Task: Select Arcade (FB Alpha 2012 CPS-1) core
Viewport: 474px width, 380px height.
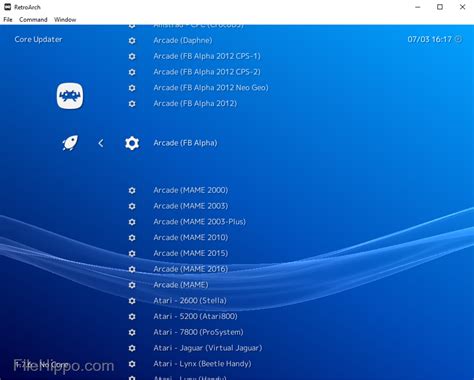Action: (207, 56)
